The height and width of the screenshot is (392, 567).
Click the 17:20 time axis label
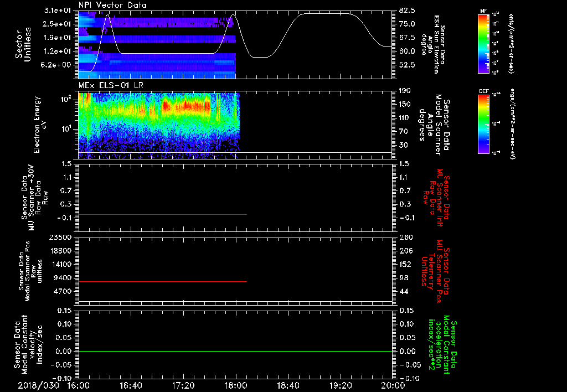183,385
